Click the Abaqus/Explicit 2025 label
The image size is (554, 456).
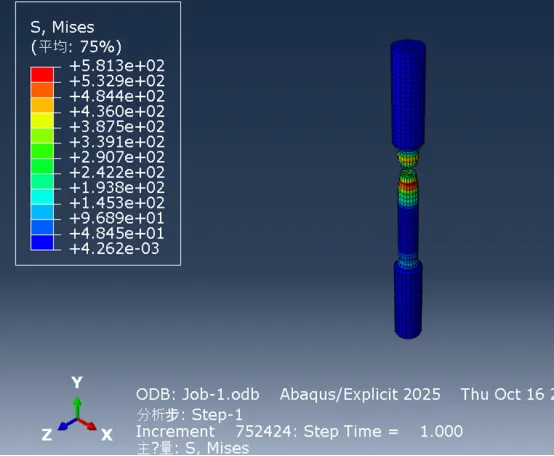point(360,395)
